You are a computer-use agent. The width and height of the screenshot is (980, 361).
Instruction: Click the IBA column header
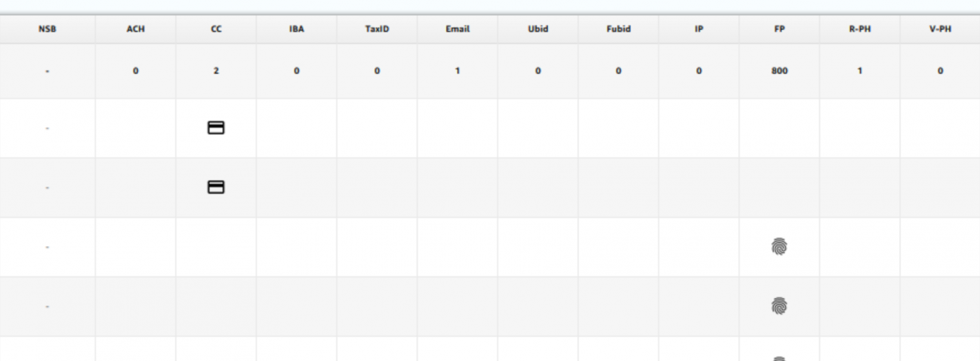point(296,30)
